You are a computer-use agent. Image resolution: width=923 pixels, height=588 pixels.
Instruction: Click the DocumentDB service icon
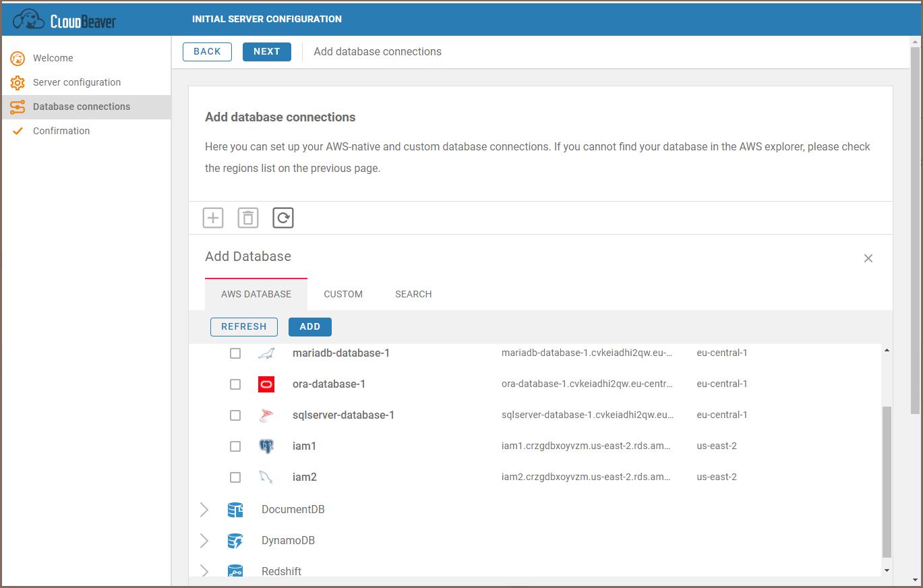click(235, 510)
